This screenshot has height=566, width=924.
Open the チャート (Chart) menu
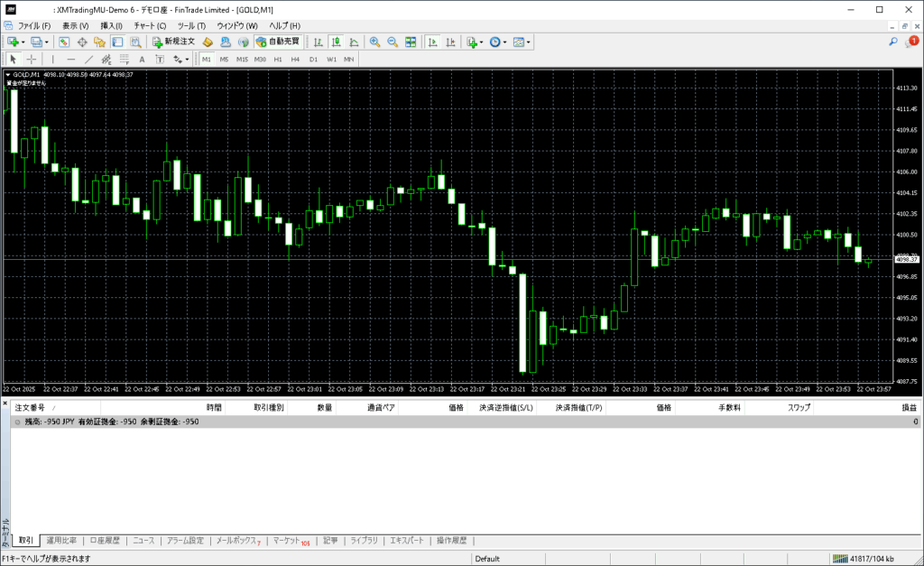150,25
